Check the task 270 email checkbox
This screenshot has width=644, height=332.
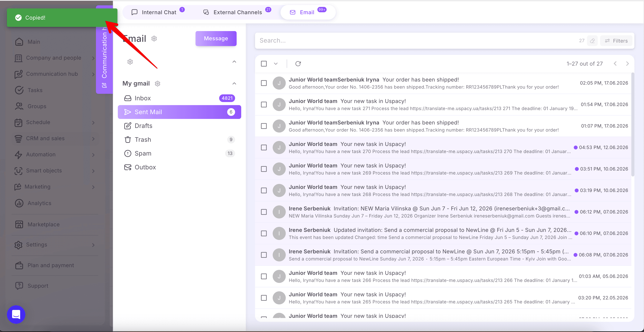[264, 147]
